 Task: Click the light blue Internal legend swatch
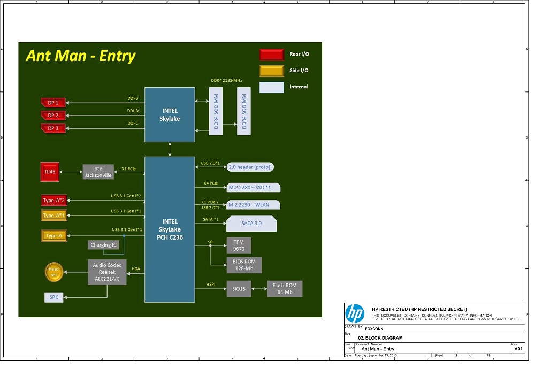click(272, 87)
